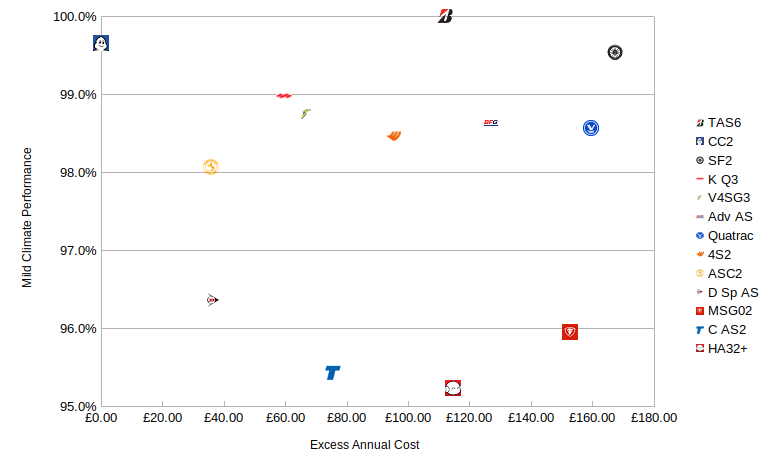Select the Mild Climate Performance axis title
This screenshot has width=772, height=472.
[27, 218]
